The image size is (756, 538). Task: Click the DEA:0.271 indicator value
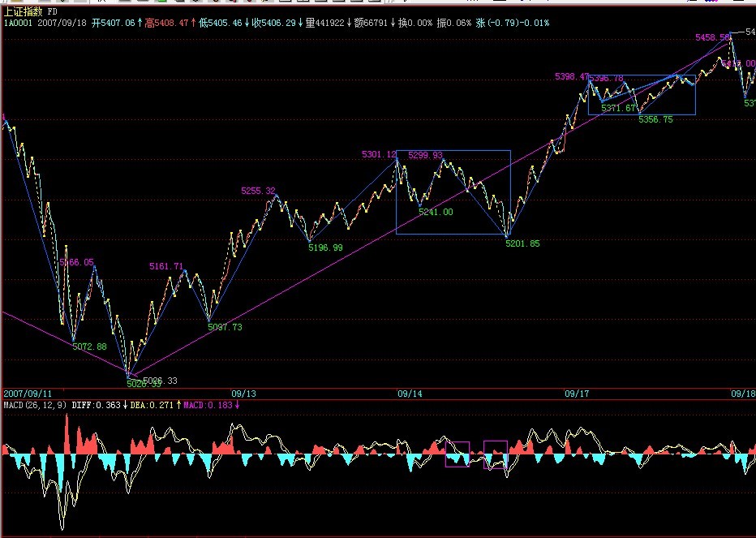[153, 404]
